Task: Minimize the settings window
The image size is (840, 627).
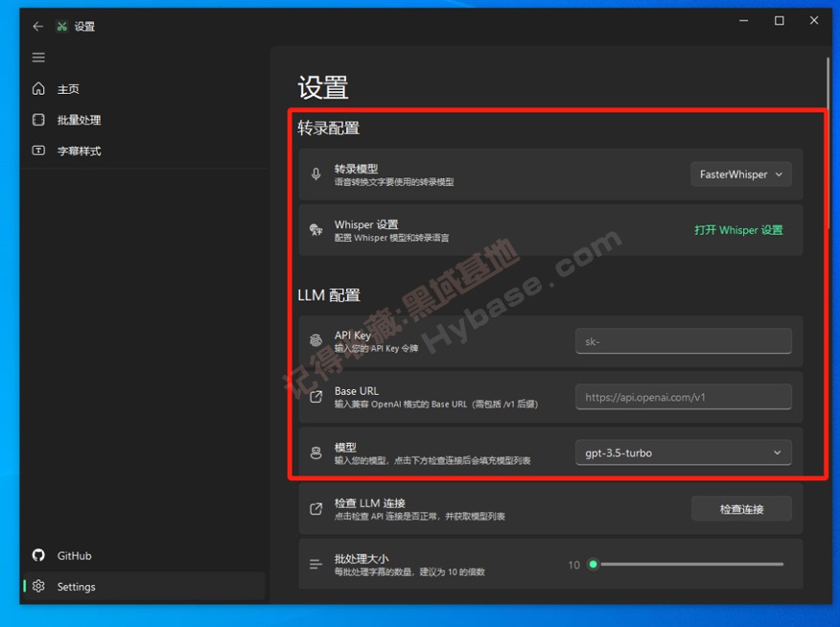Action: tap(743, 20)
